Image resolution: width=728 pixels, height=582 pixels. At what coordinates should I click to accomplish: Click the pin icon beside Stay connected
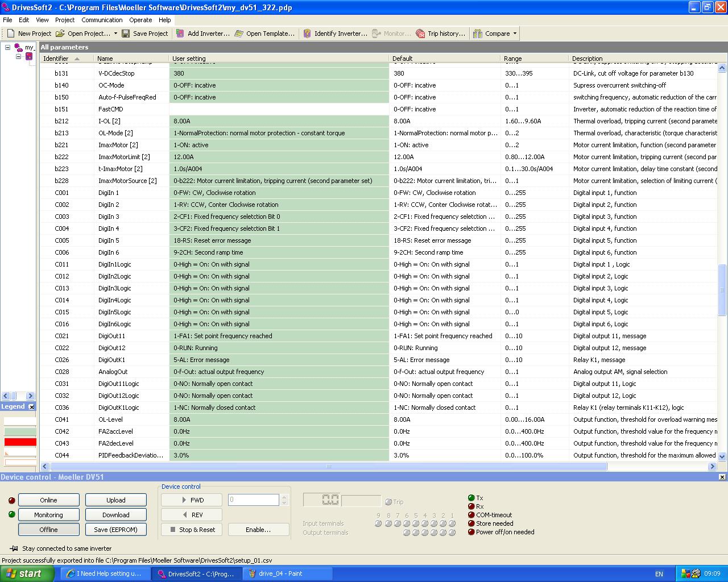[14, 548]
